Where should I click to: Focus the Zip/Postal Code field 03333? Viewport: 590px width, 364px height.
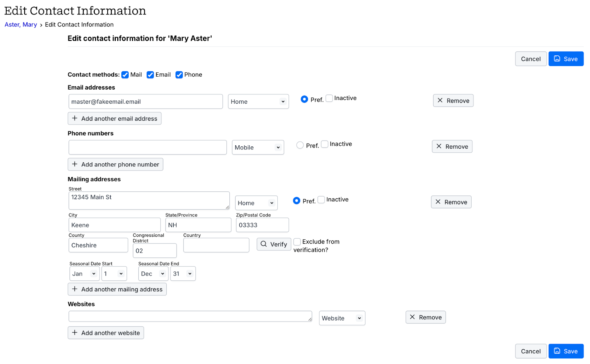(x=263, y=225)
